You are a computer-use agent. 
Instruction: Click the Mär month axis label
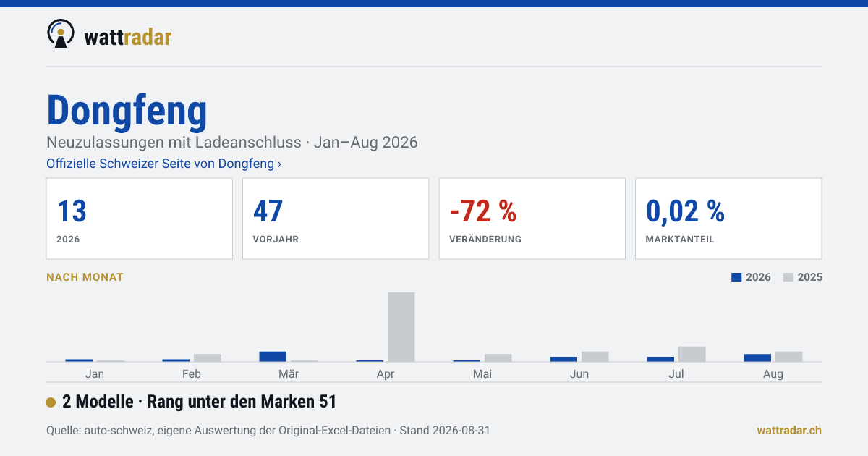tap(289, 374)
